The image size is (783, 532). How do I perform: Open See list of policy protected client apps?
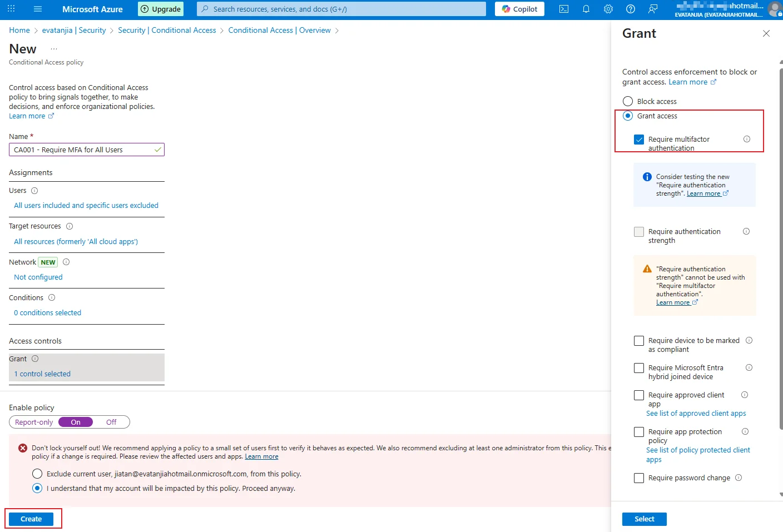coord(698,455)
